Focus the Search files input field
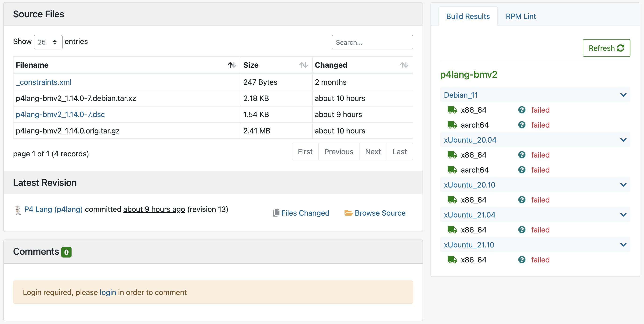Viewport: 644px width, 324px height. (372, 42)
